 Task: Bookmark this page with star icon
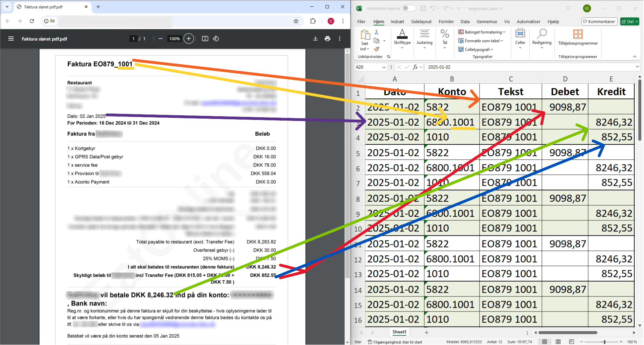pyautogui.click(x=296, y=21)
